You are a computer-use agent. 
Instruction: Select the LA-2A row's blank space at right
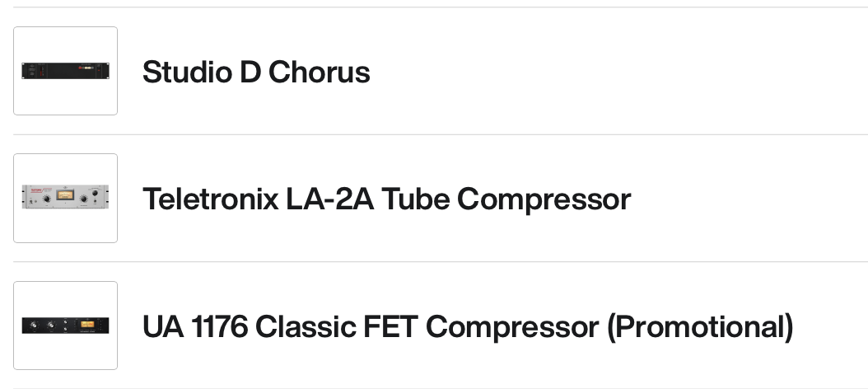(x=749, y=199)
